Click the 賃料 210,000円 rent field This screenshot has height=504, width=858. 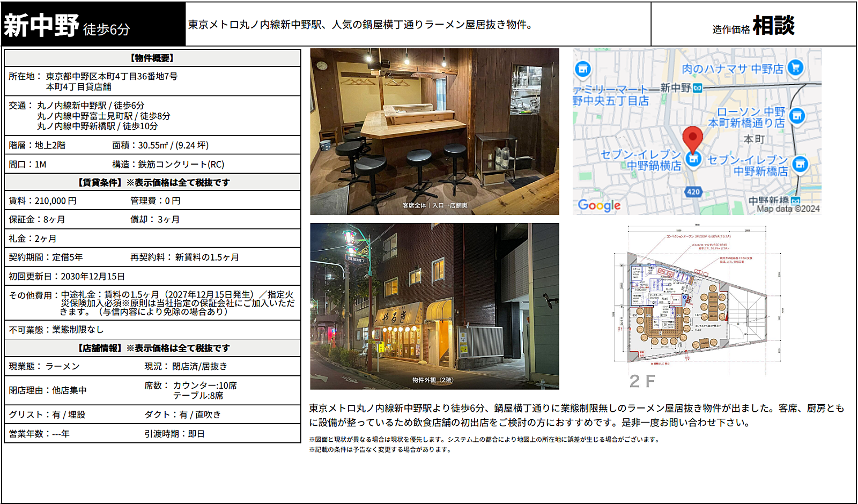pos(43,201)
